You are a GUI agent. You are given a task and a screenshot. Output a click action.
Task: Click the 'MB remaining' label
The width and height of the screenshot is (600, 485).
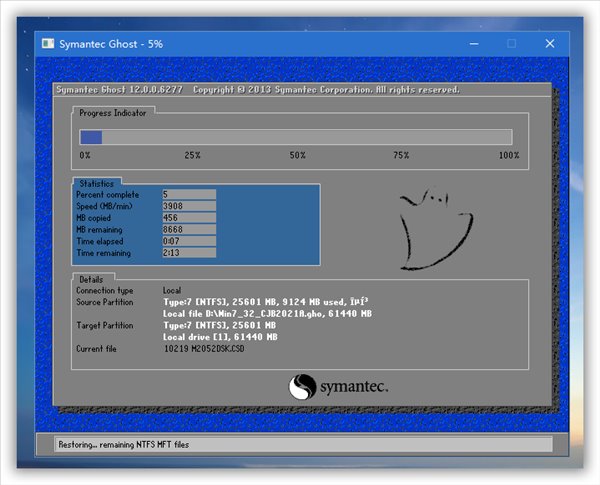(99, 230)
